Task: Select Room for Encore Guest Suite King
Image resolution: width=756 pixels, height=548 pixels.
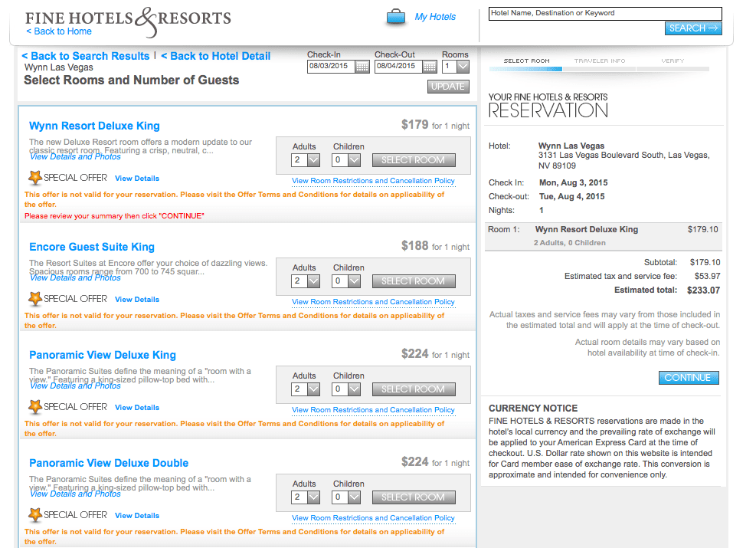Action: [x=414, y=281]
